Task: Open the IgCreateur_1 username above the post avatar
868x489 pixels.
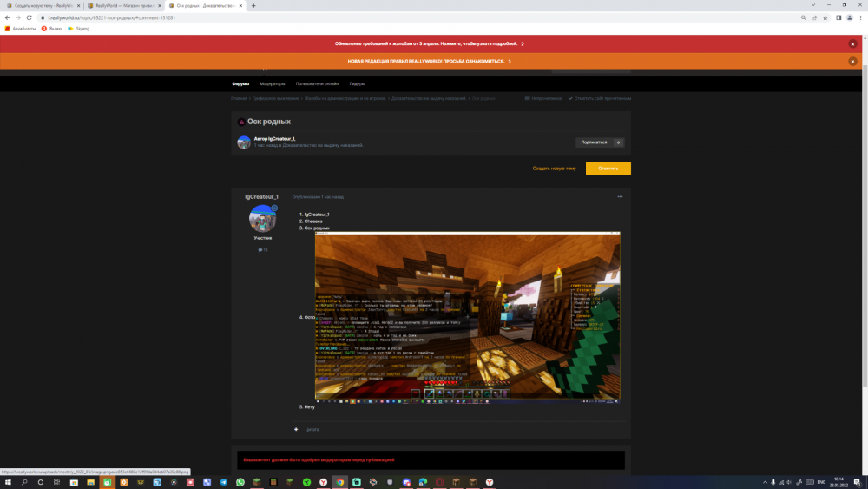Action: (x=262, y=196)
